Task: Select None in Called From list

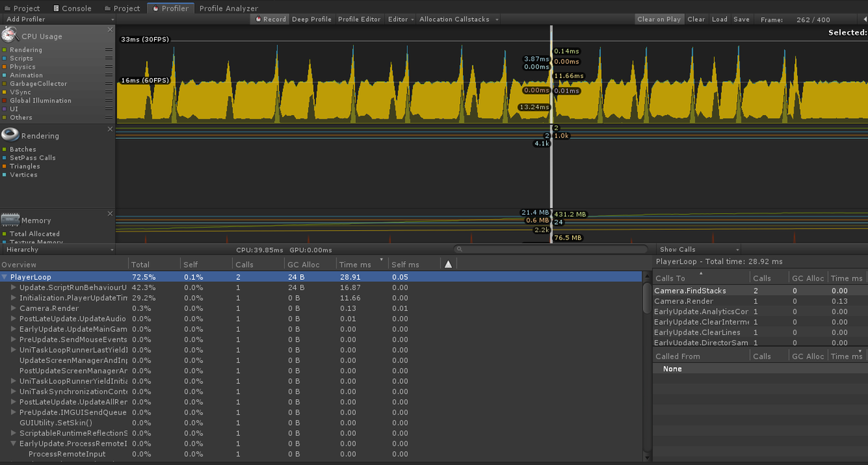Action: (760, 369)
